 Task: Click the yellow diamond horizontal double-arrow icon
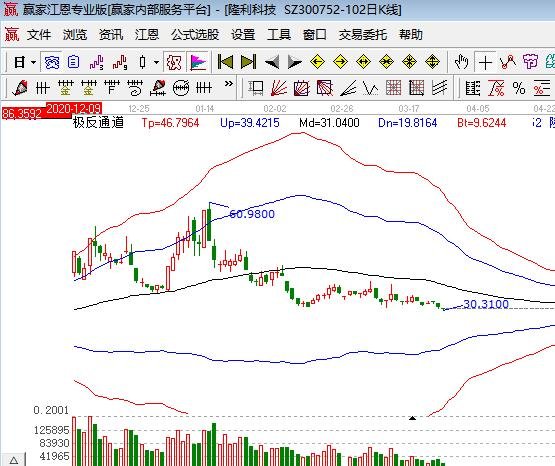coord(363,62)
